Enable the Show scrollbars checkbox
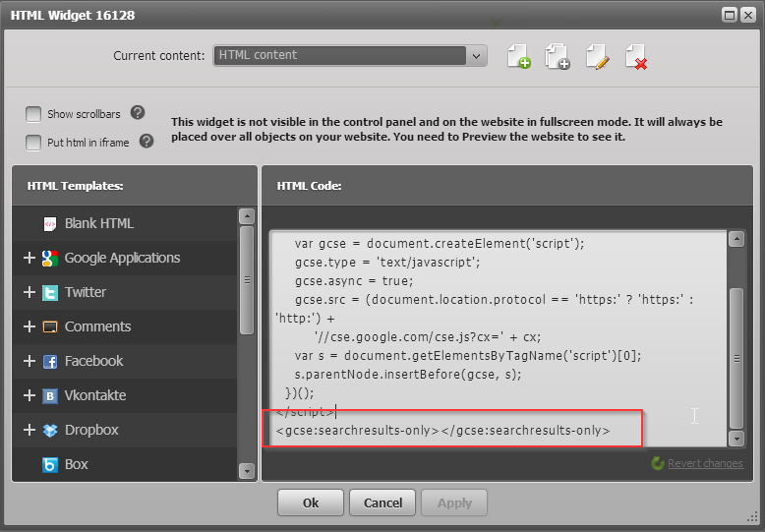Image resolution: width=765 pixels, height=532 pixels. (33, 114)
